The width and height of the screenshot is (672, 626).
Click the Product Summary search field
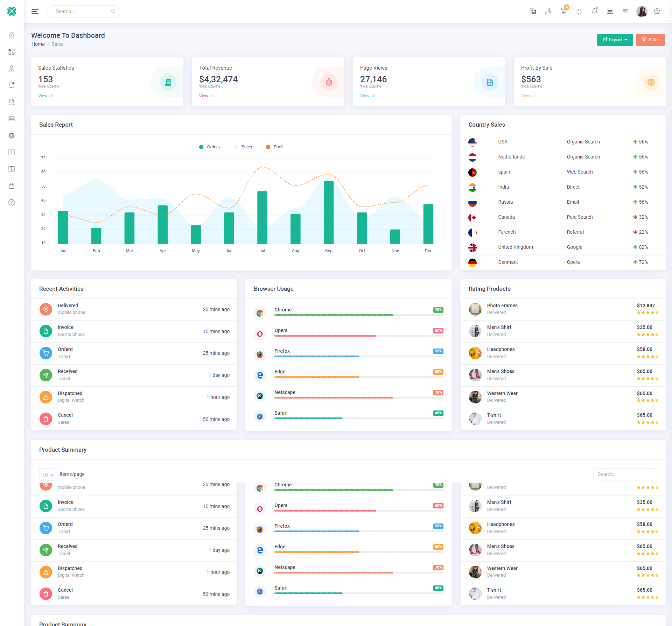coord(625,474)
